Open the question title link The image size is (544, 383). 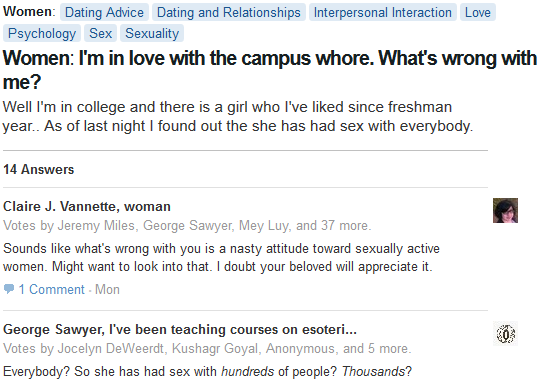coord(270,70)
